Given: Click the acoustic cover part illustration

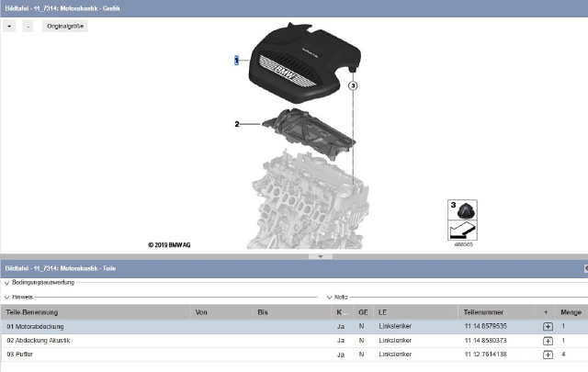Looking at the screenshot, I should coord(309,133).
